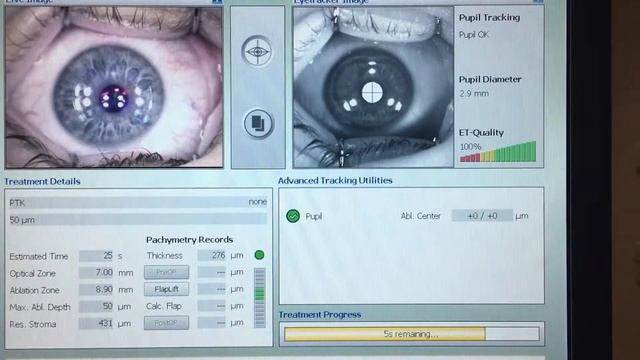Click the Treatment Progress heading
Viewport: 640px width, 360px height.
pos(320,315)
